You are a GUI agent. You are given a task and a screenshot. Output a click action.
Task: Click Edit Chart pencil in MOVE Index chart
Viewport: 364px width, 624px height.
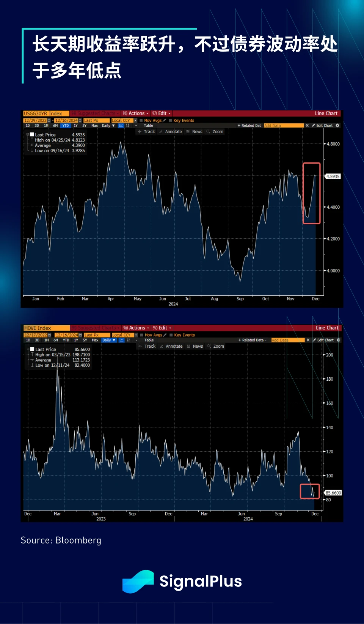tap(323, 340)
